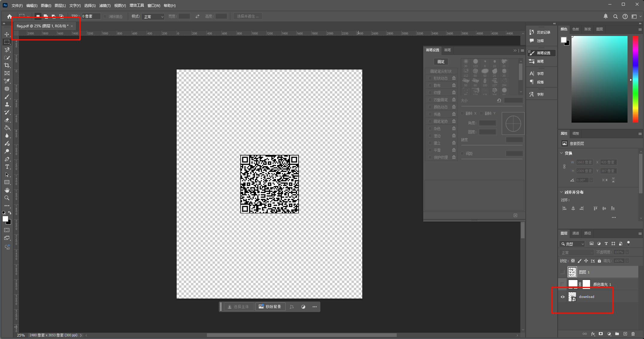The height and width of the screenshot is (339, 644).
Task: Select the Eraser tool
Action: click(x=7, y=120)
